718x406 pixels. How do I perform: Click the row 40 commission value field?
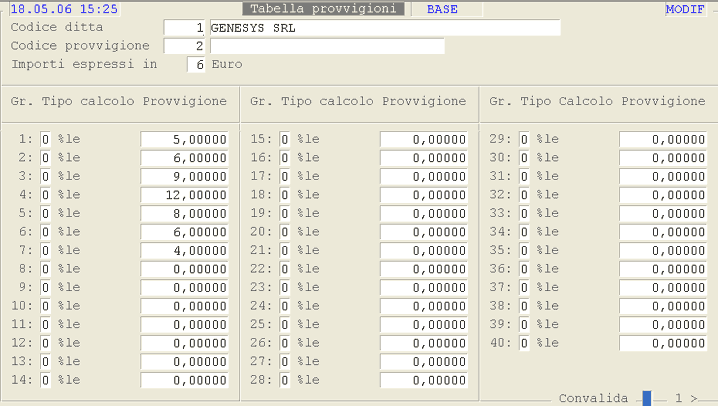[x=663, y=343]
